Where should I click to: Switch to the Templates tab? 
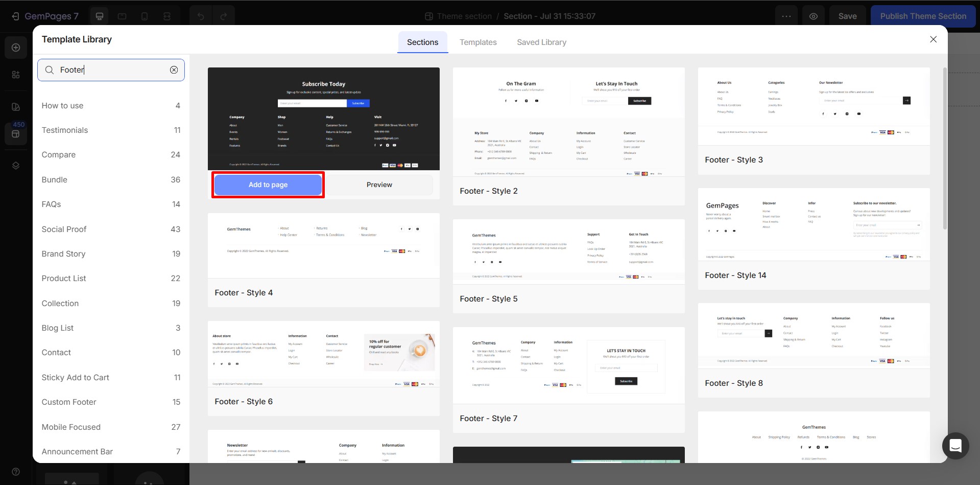(478, 42)
